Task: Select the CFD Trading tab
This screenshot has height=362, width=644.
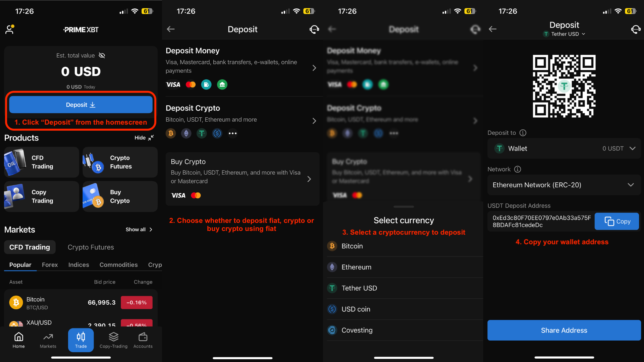Action: [30, 247]
